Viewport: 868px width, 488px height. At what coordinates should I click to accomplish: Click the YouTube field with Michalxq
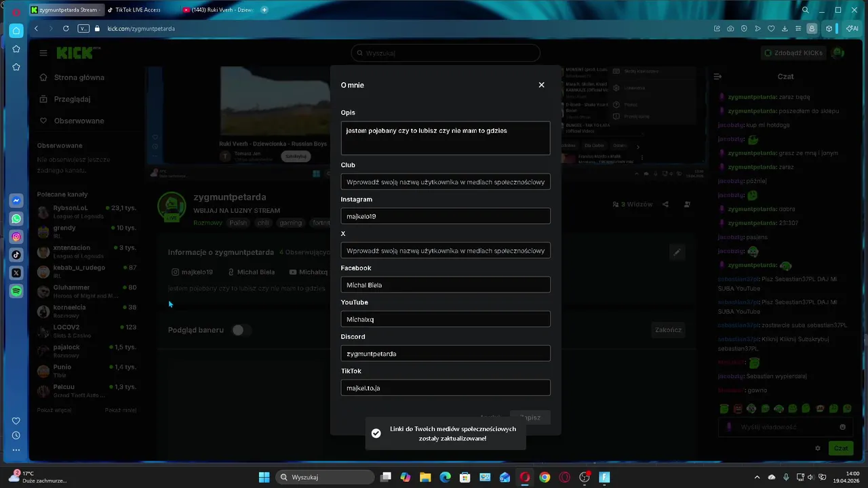(x=446, y=319)
